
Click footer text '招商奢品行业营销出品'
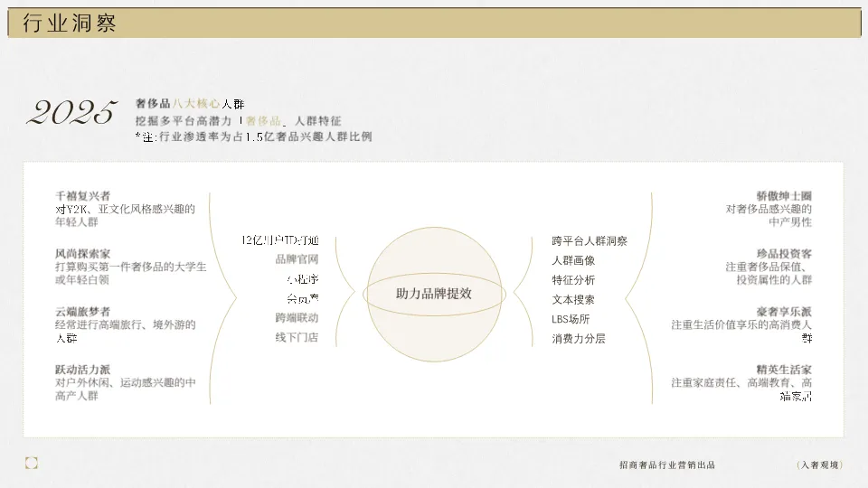coord(667,465)
